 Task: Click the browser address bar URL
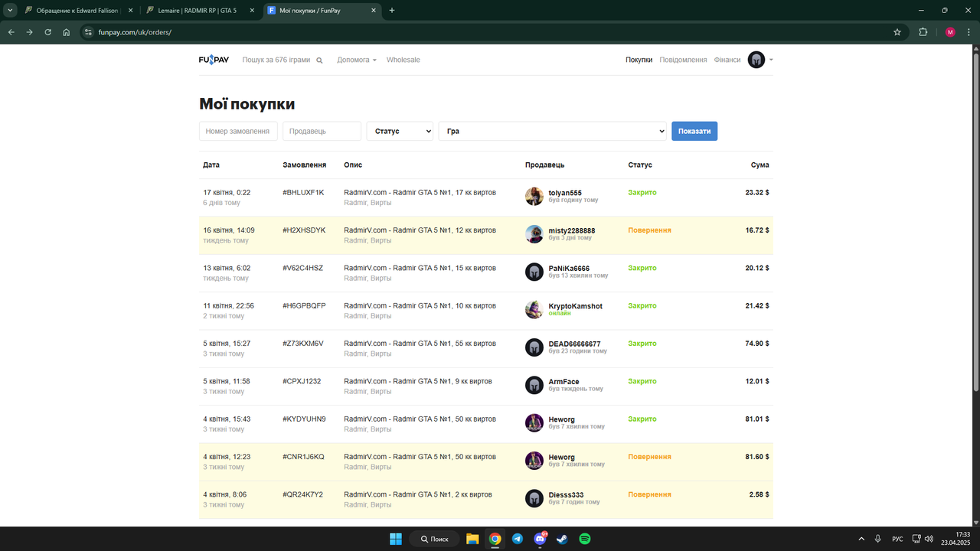(135, 32)
